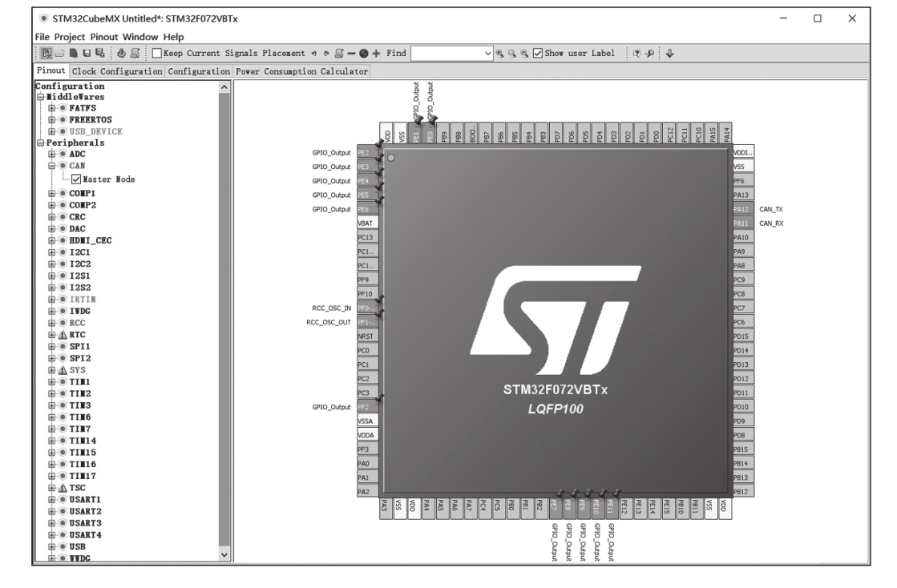Select the USB_DEVICE middleware item
The width and height of the screenshot is (897, 588).
95,131
